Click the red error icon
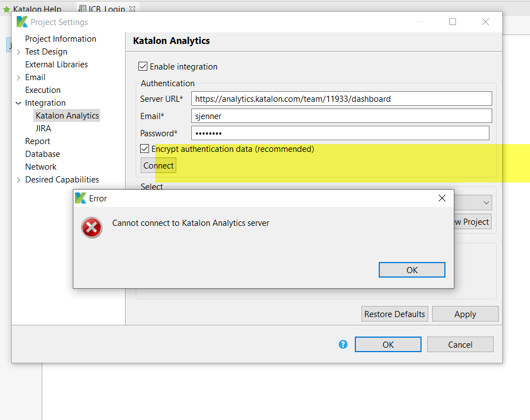Screen dimensions: 530x420 point(92,228)
